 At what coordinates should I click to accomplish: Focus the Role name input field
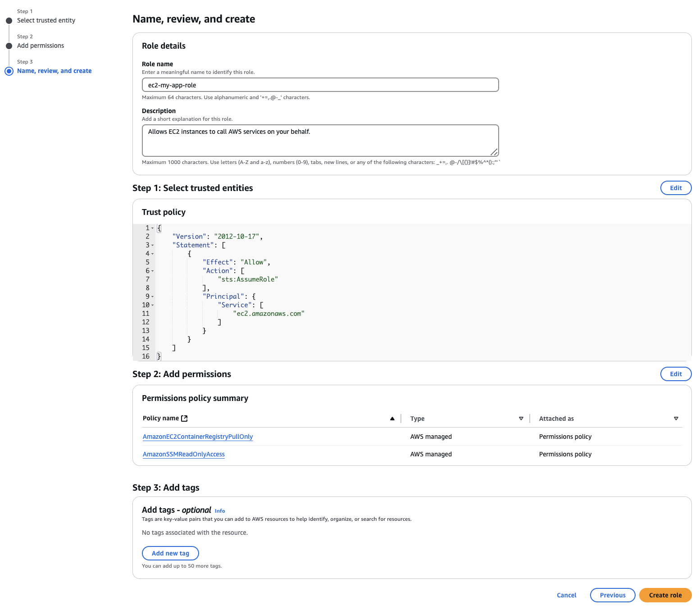[x=320, y=85]
